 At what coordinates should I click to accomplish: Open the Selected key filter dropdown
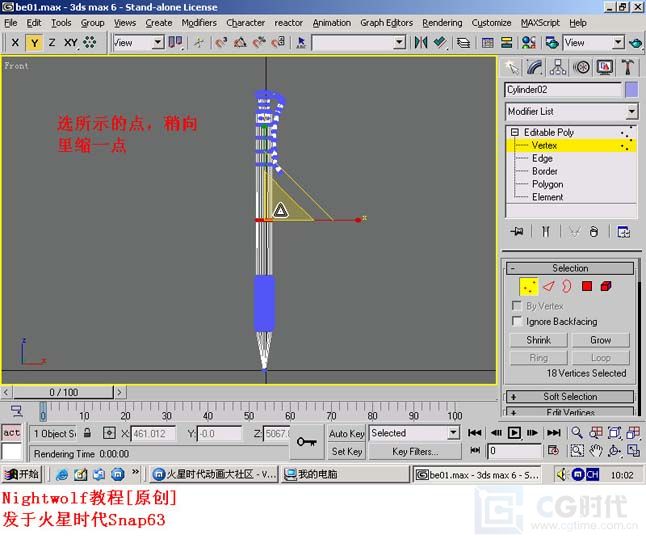414,433
